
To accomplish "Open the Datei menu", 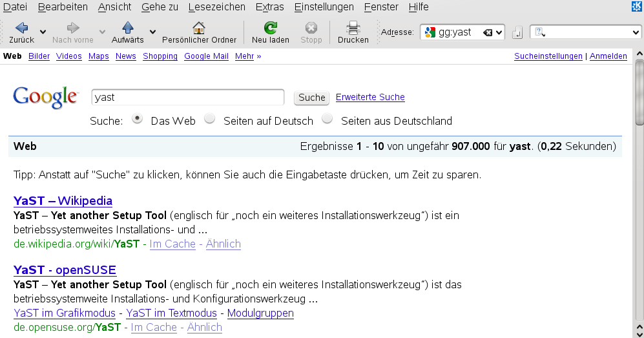I will point(16,7).
